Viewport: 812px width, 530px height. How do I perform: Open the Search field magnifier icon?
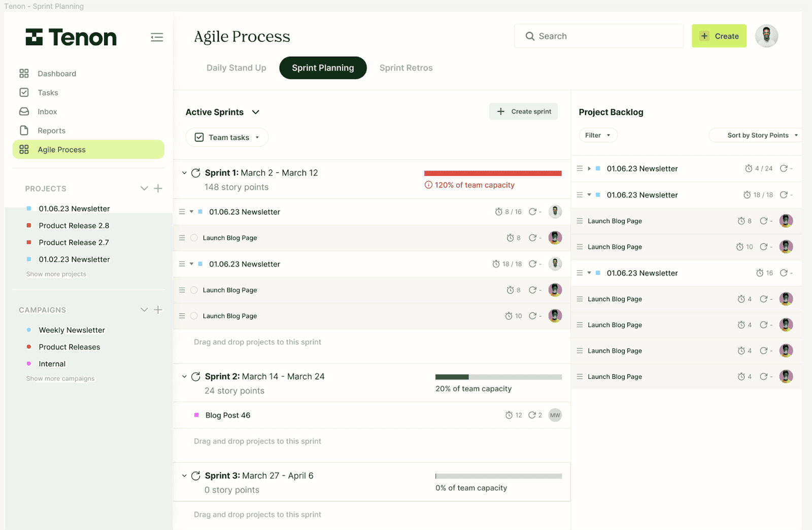tap(530, 36)
